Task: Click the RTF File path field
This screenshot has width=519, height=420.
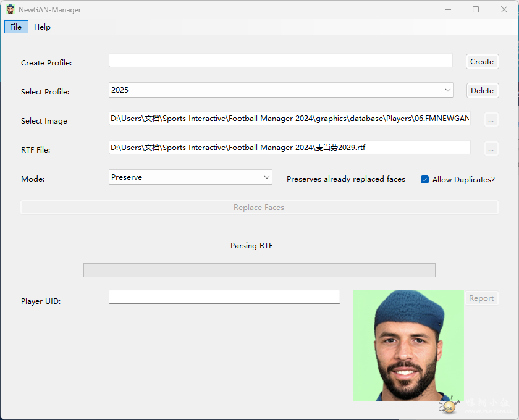Action: tap(289, 147)
